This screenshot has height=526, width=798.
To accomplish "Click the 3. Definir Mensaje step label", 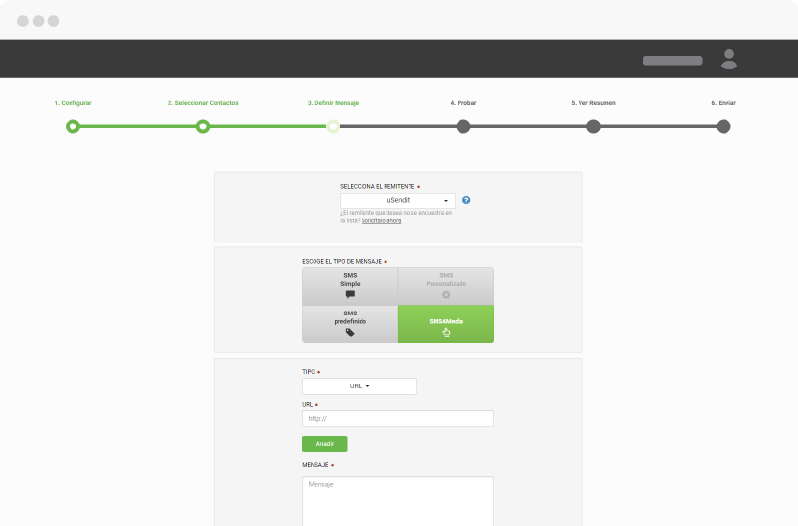I will pos(333,103).
